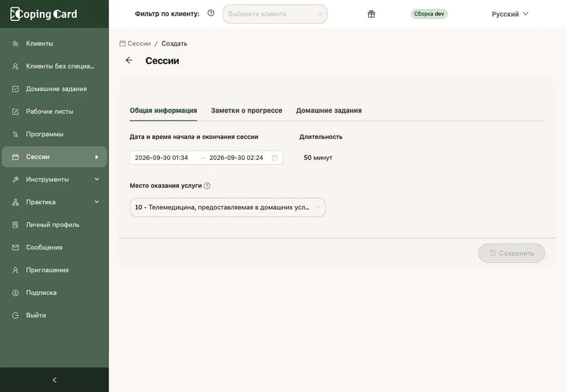This screenshot has height=392, width=566.
Task: Click session end date 2026-09-30 02:24
Action: point(236,158)
